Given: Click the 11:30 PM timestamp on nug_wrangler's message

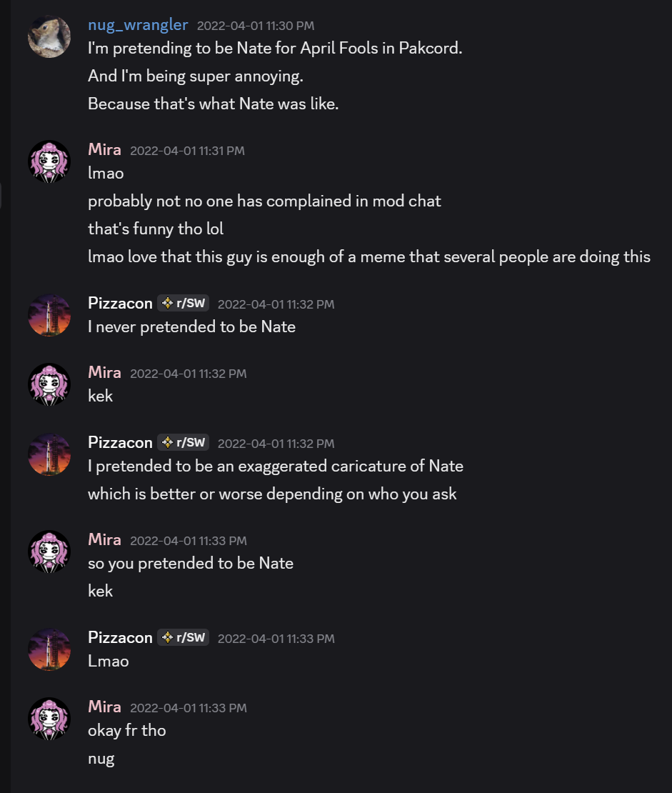Looking at the screenshot, I should pos(255,26).
